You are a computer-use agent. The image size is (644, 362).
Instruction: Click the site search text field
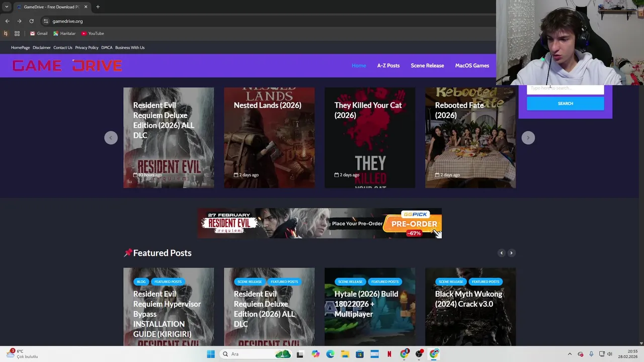click(x=565, y=88)
